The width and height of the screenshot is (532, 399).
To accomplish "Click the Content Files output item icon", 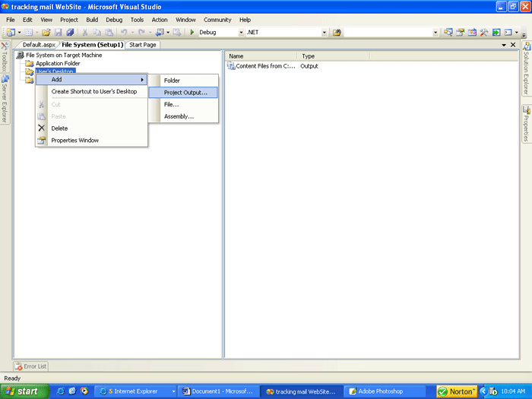I will (231, 66).
